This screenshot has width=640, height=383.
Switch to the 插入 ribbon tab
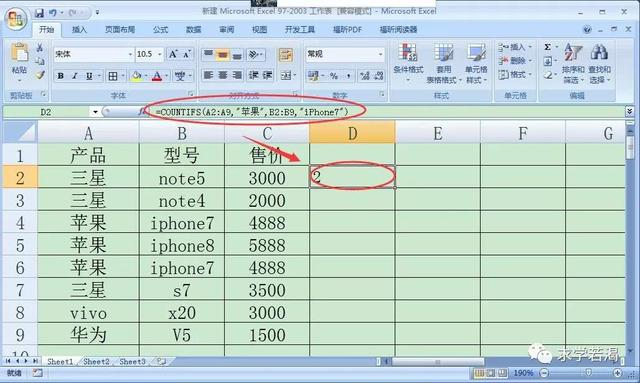79,29
